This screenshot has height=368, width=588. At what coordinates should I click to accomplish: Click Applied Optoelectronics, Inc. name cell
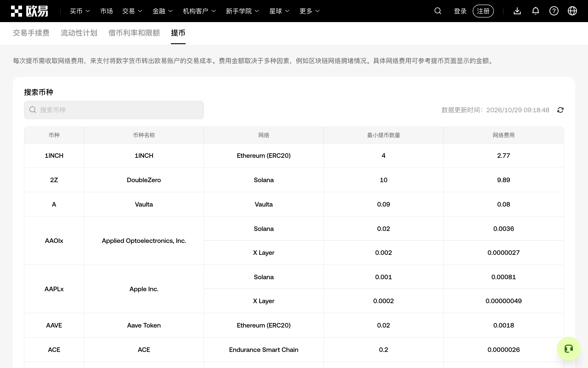(x=144, y=241)
